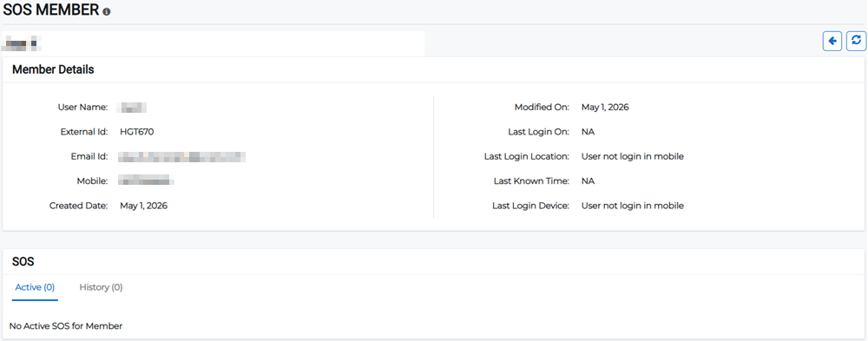Click the Last Login Device value text
Image resolution: width=868 pixels, height=341 pixels.
click(633, 206)
